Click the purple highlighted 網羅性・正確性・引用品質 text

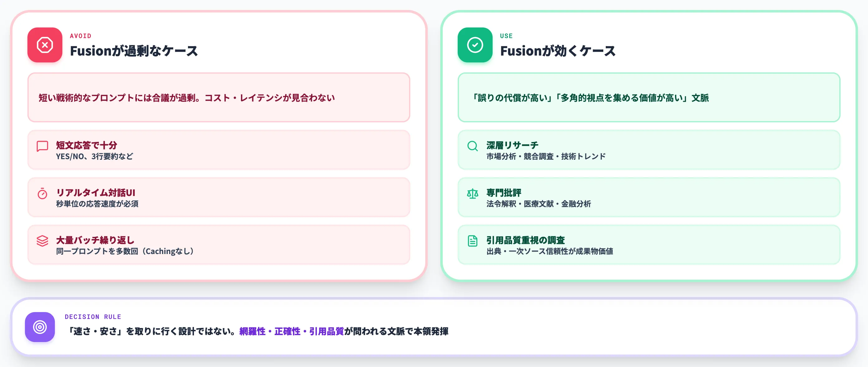coord(292,331)
